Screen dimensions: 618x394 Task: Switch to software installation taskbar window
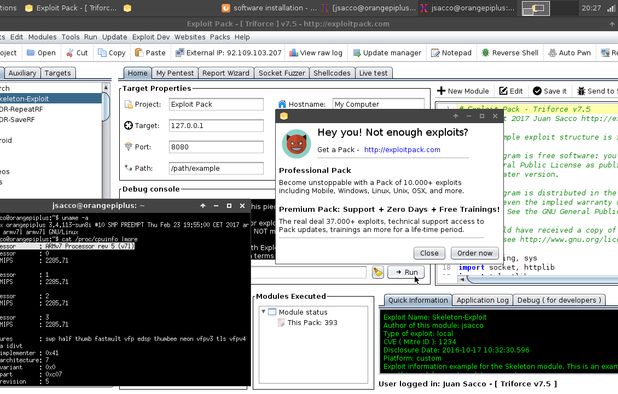point(269,8)
